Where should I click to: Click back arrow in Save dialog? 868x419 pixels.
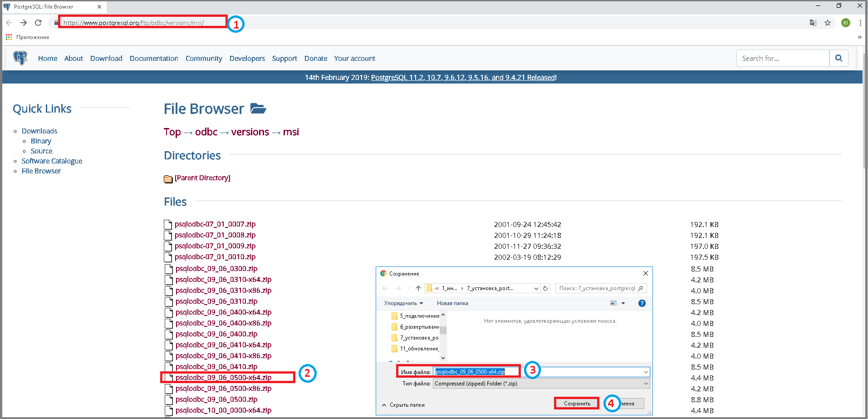(385, 288)
